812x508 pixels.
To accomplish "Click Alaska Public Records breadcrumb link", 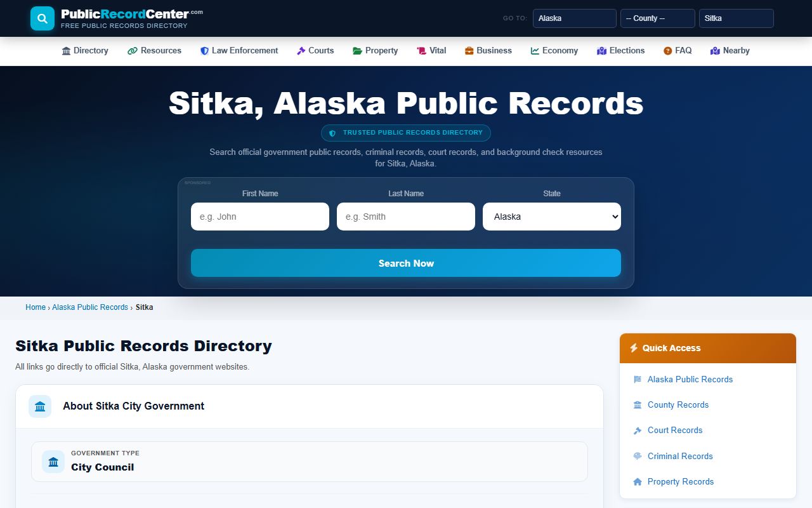I will point(90,307).
